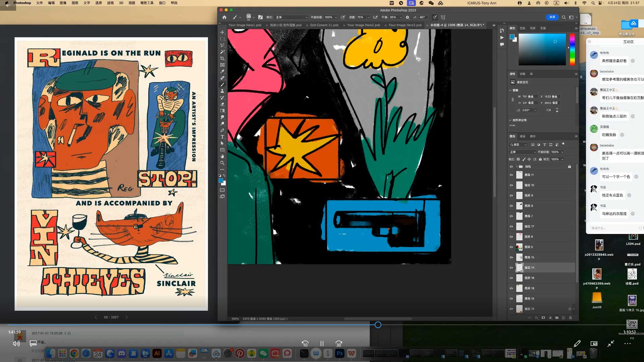Choose the Type tool

point(222,137)
